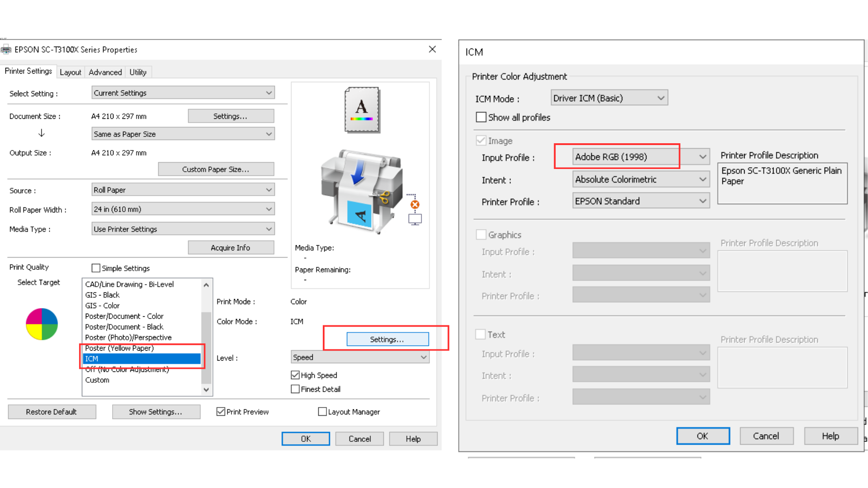Click the printer connection status monitor icon

coord(415,219)
